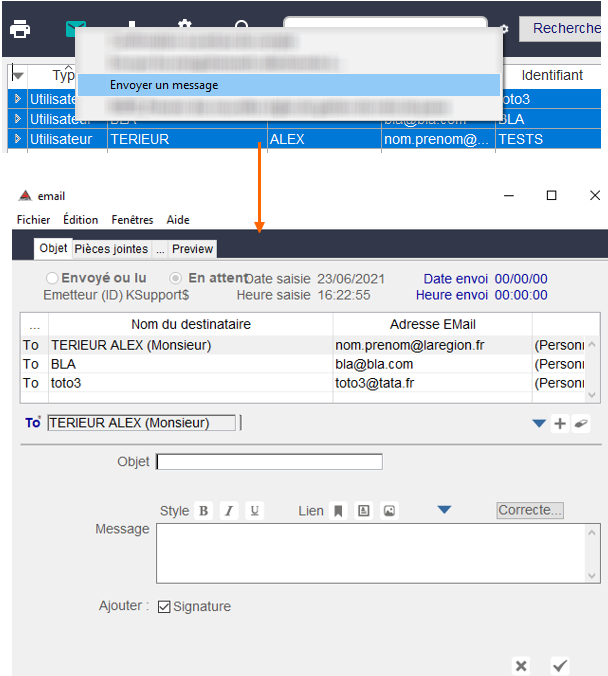608x676 pixels.
Task: Click the 'Nom du destinataire' column header
Action: coord(191,324)
